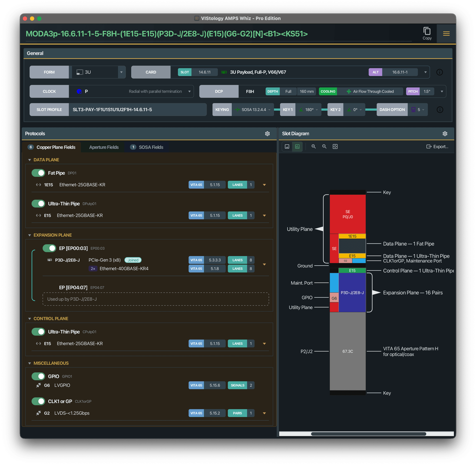The width and height of the screenshot is (476, 465).
Task: Switch diagram to image view
Action: (287, 147)
